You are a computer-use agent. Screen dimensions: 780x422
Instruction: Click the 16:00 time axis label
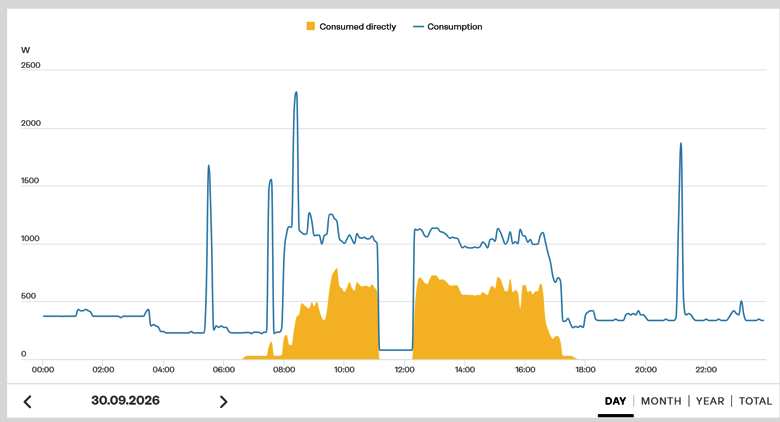coord(525,370)
